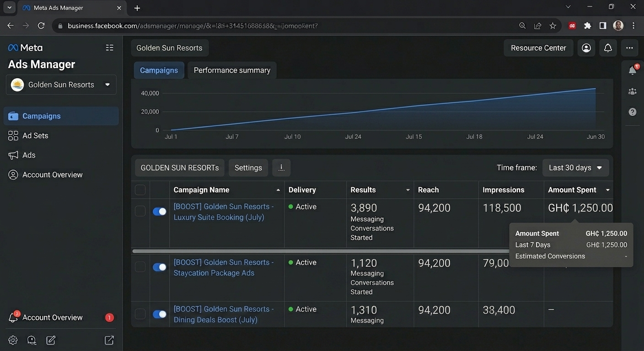Open the Results column dropdown arrow

click(408, 190)
